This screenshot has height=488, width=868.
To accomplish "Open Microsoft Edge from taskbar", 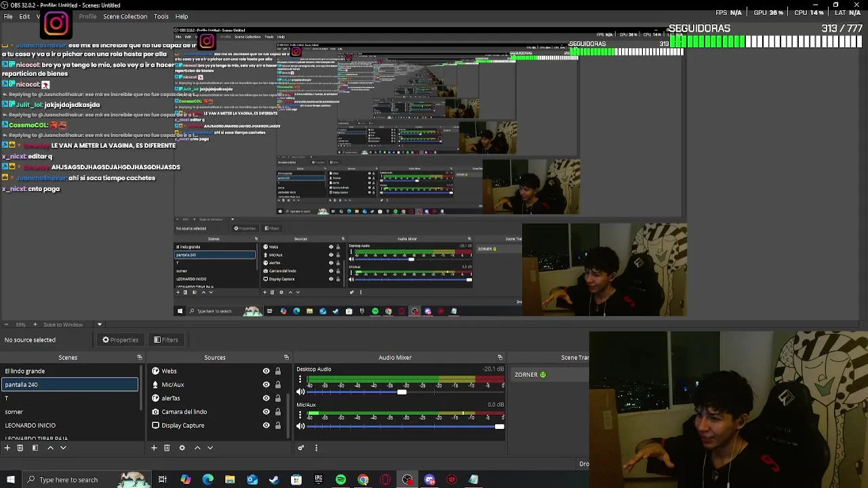I will coord(208,480).
